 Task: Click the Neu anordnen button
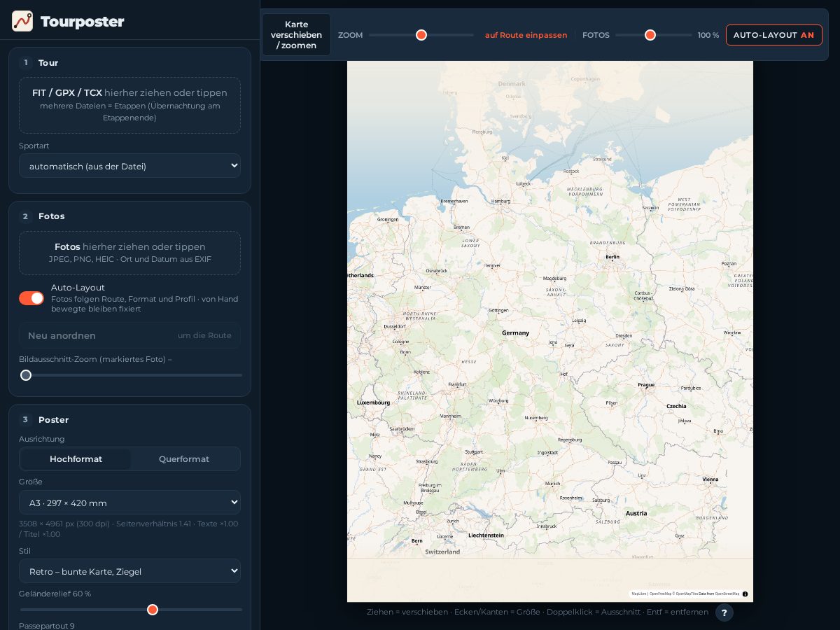point(129,335)
